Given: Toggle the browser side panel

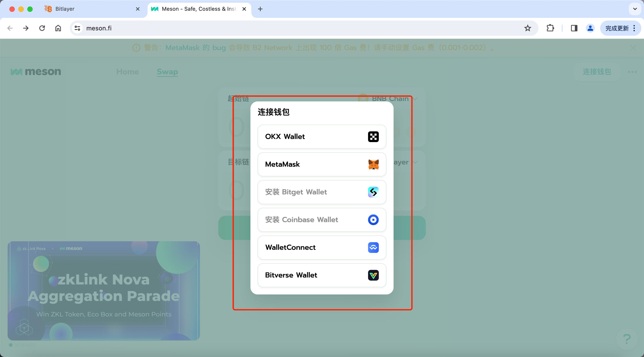Looking at the screenshot, I should [x=574, y=28].
